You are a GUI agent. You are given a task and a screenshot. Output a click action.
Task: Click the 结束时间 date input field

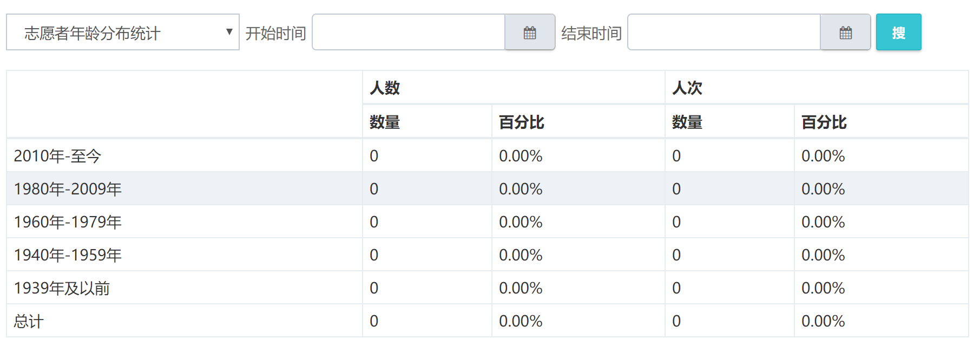click(724, 32)
